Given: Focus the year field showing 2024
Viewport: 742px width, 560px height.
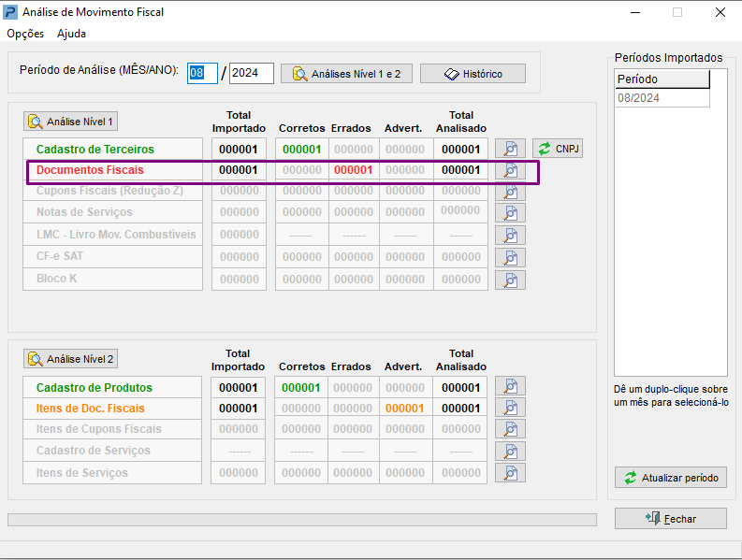Looking at the screenshot, I should click(x=252, y=73).
